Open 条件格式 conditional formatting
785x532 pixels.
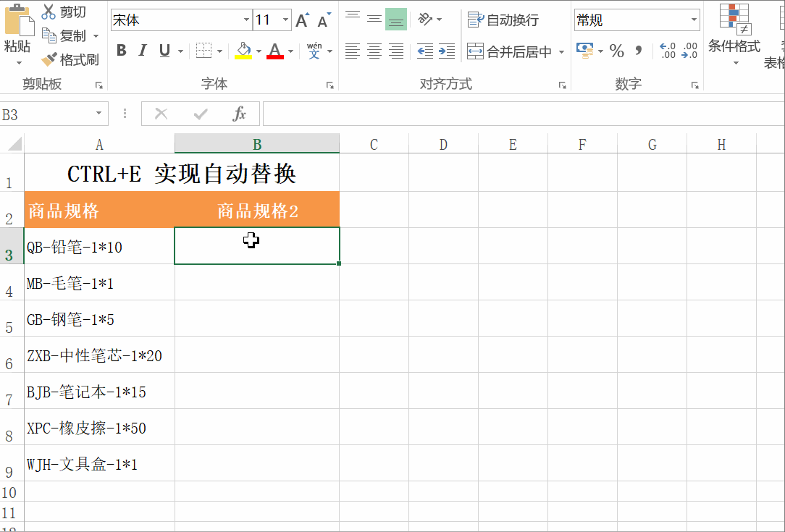(734, 34)
